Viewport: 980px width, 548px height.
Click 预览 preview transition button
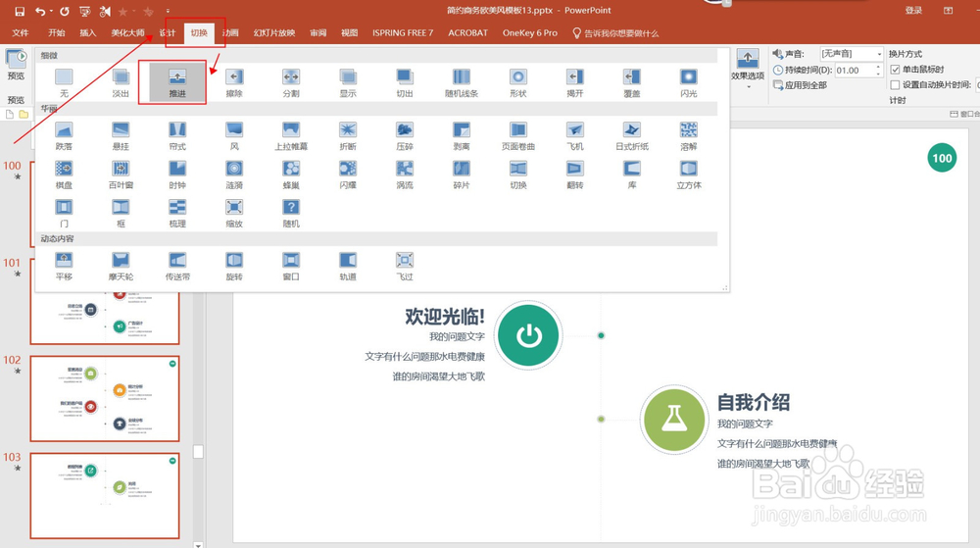pos(16,67)
